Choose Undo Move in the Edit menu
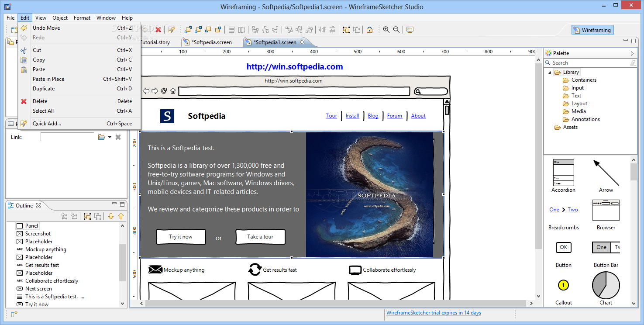This screenshot has height=325, width=644. [79, 28]
